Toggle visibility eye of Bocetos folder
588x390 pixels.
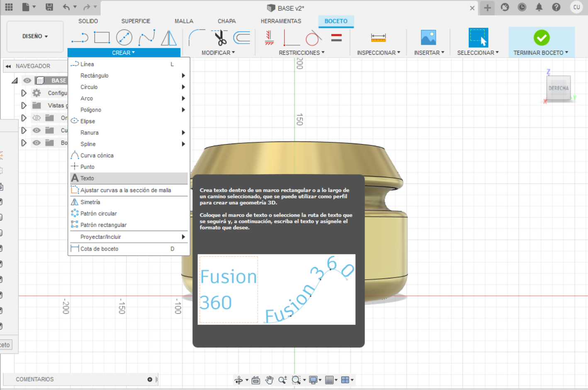click(x=36, y=143)
